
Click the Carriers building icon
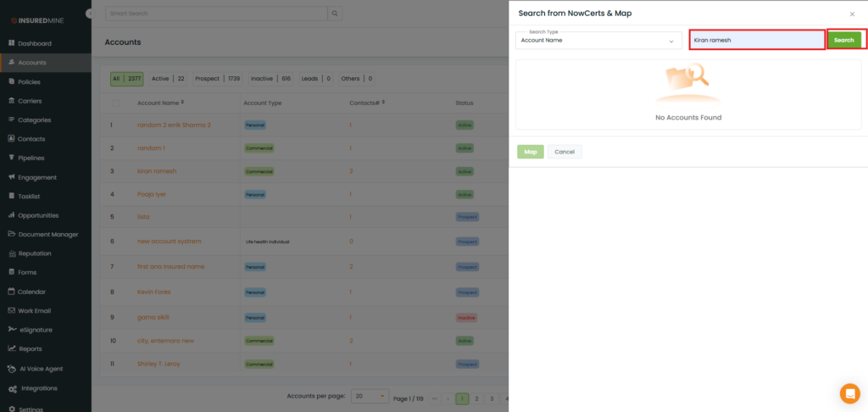[12, 101]
